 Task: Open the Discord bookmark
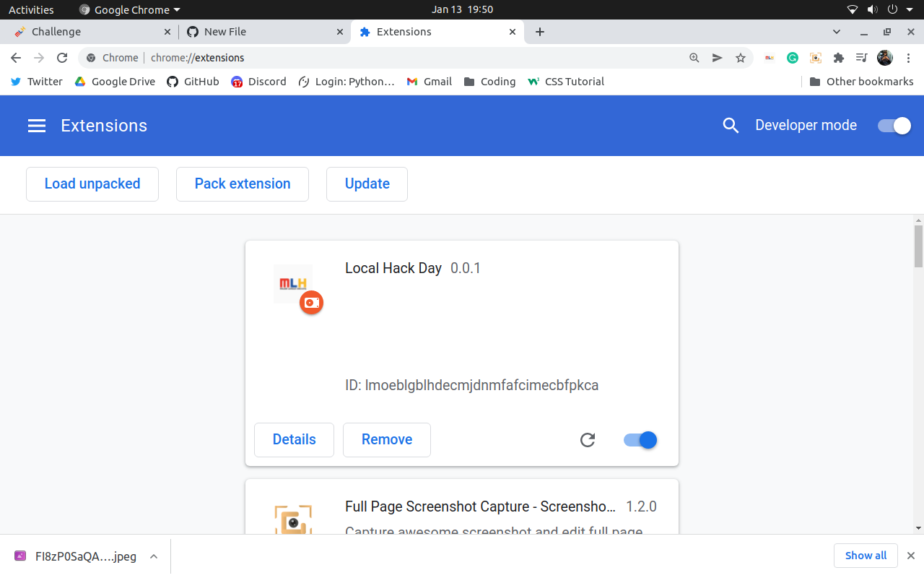[258, 82]
